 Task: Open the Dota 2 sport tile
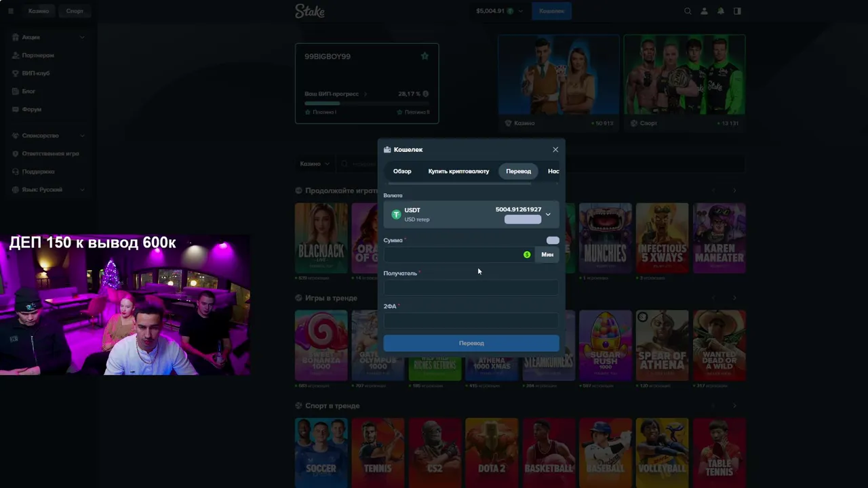coord(492,453)
